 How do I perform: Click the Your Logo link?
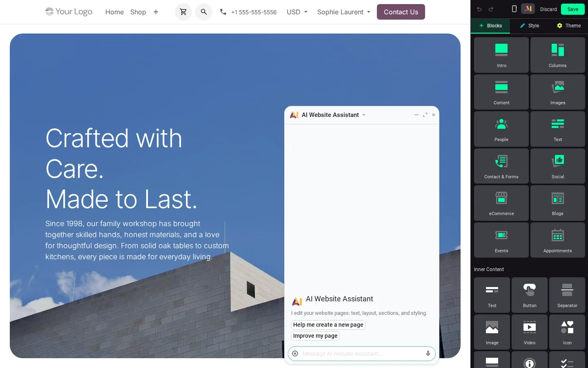click(x=69, y=11)
